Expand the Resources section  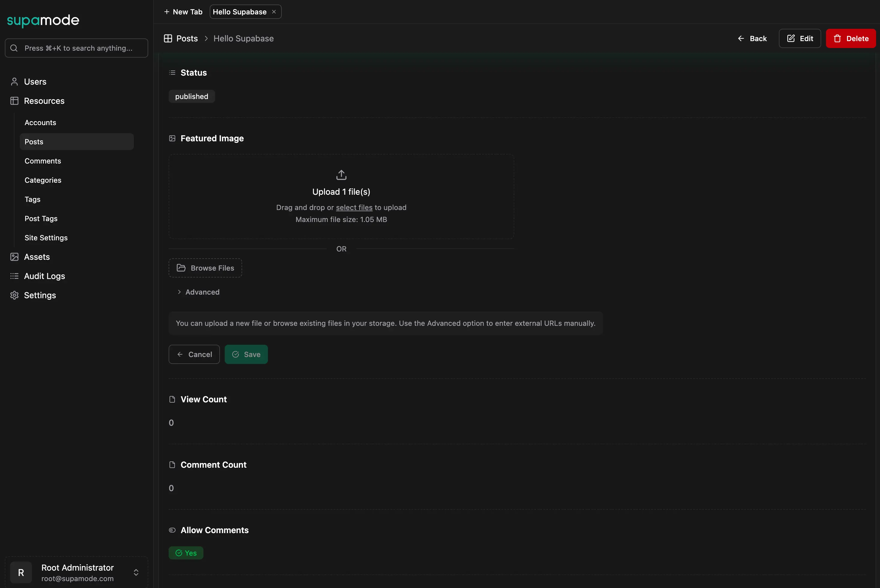tap(44, 100)
